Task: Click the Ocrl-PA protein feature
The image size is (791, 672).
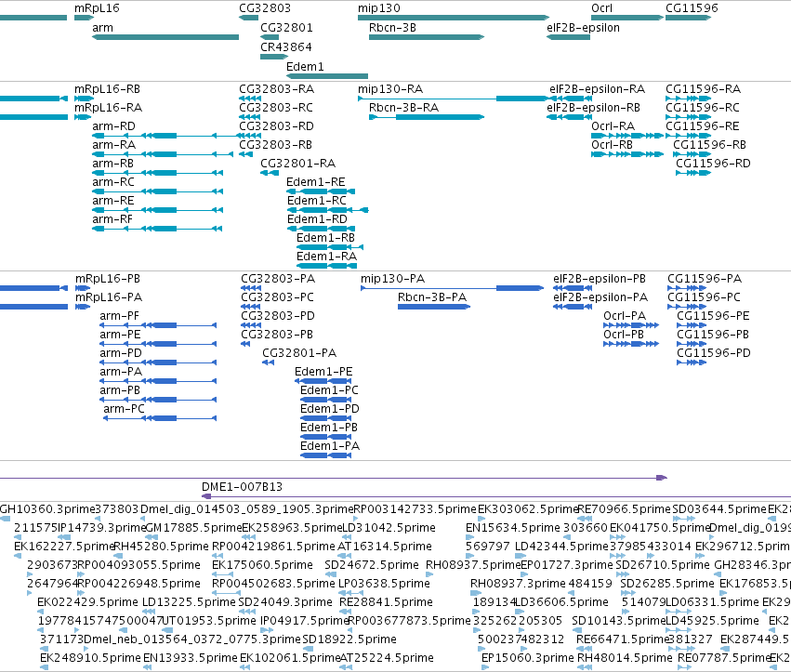Action: click(x=631, y=325)
